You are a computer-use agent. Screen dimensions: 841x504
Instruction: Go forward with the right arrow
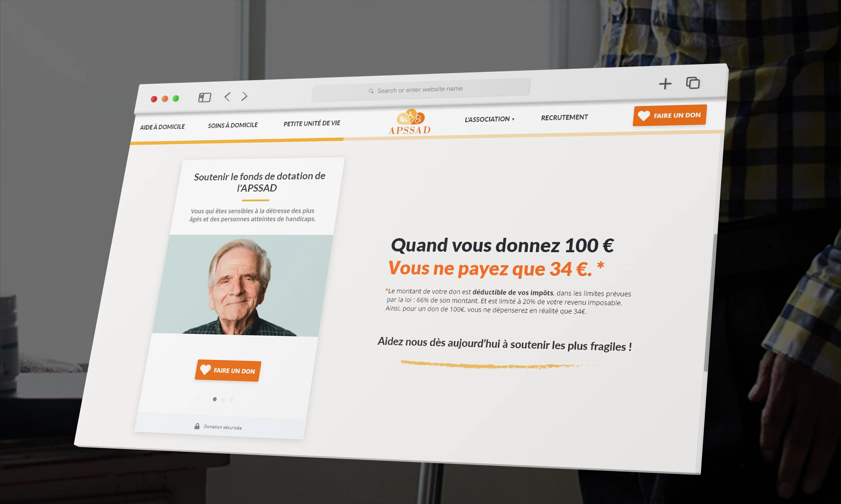(244, 96)
